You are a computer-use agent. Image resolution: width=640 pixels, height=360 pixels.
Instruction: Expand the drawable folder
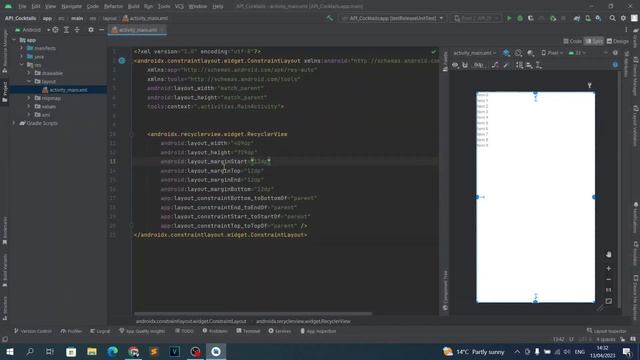[29, 73]
